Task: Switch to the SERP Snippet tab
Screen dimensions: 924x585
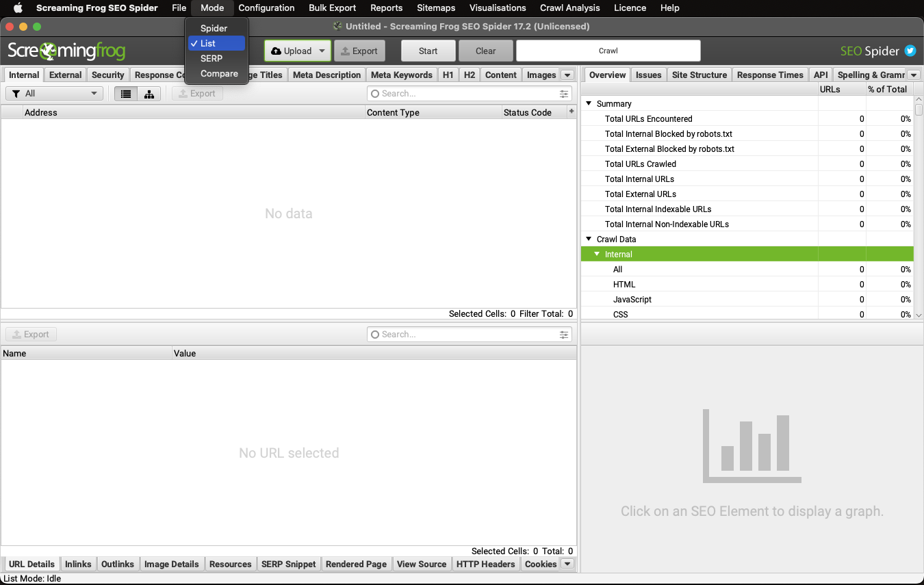Action: 289,564
